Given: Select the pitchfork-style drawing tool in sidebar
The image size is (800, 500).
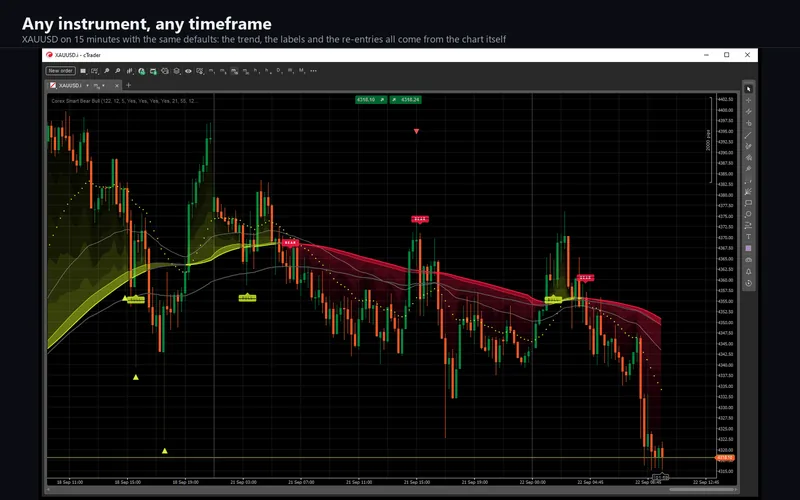Looking at the screenshot, I should pyautogui.click(x=748, y=157).
